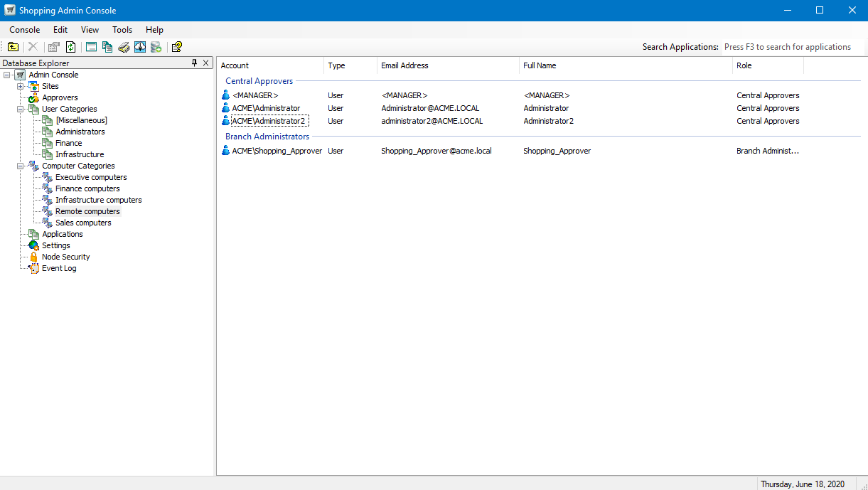Click the help question mark toolbar icon

point(177,47)
